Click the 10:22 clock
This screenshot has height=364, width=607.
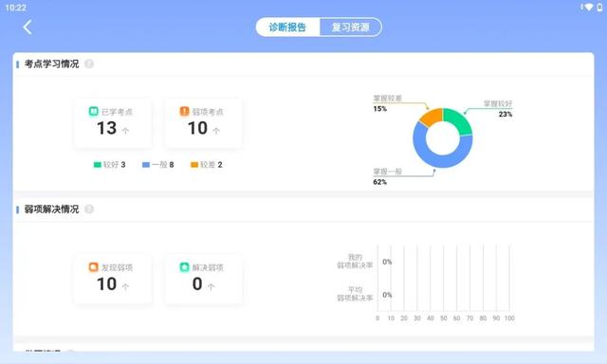15,8
